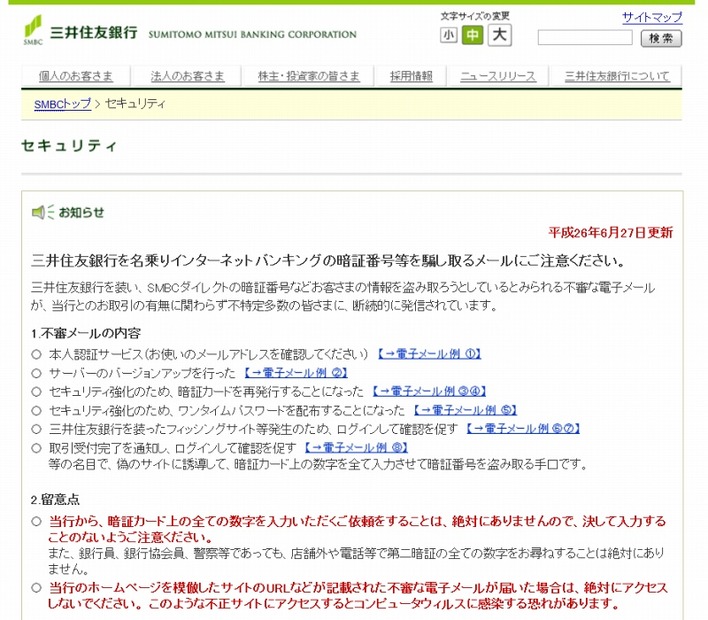Click the お知らせ speaker icon
708x620 pixels.
(42, 212)
